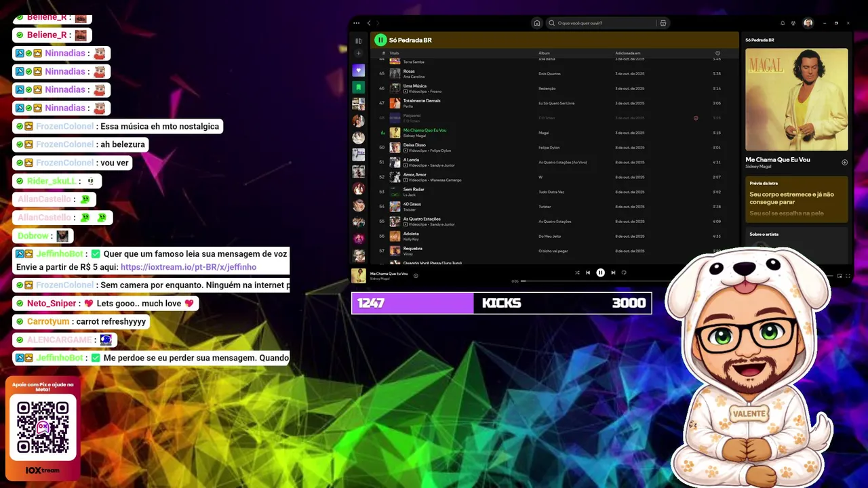Screen dimensions: 868x488
Task: Open the Me Chama Que Eu Vou title in side panel
Action: pos(778,160)
